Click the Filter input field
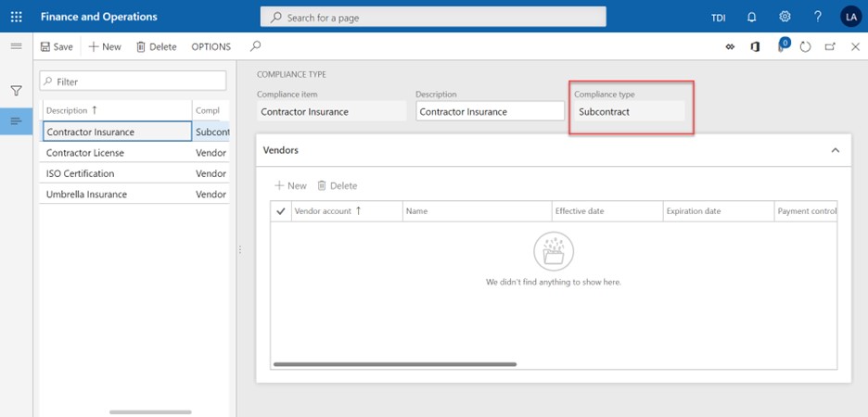Screen dimensions: 868x417 click(x=134, y=82)
